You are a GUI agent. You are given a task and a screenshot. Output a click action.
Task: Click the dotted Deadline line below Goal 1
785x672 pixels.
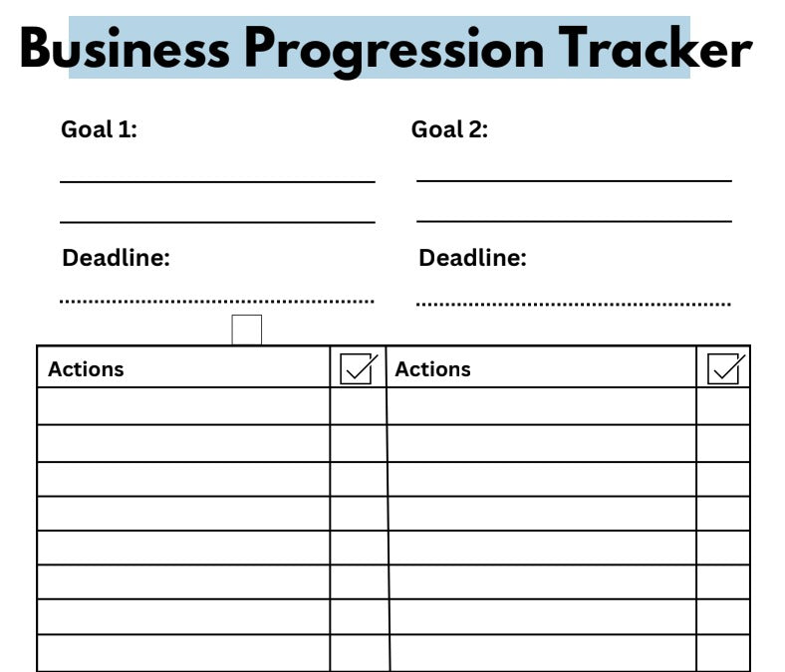pyautogui.click(x=217, y=300)
